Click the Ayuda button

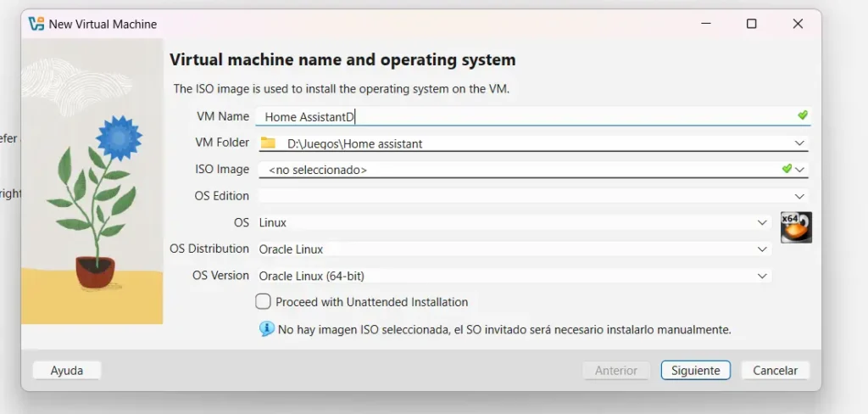(67, 370)
